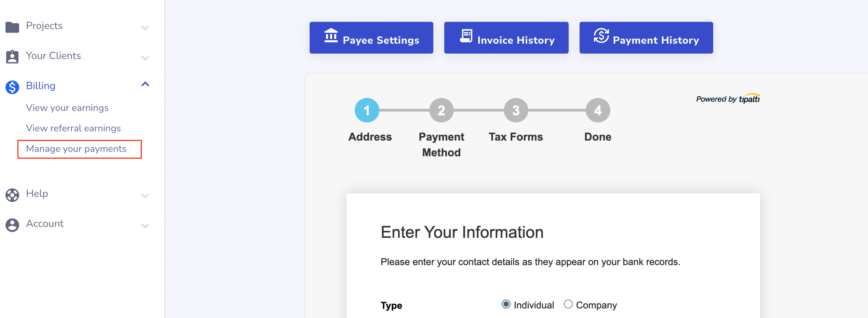Click the Billing dollar sign icon
The width and height of the screenshot is (868, 318).
tap(13, 86)
